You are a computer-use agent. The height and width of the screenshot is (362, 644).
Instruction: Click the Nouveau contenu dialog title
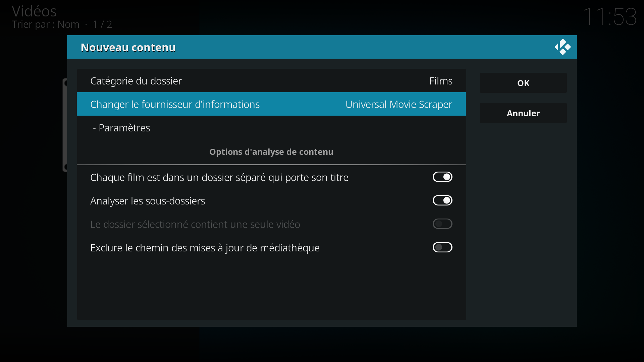coord(128,47)
